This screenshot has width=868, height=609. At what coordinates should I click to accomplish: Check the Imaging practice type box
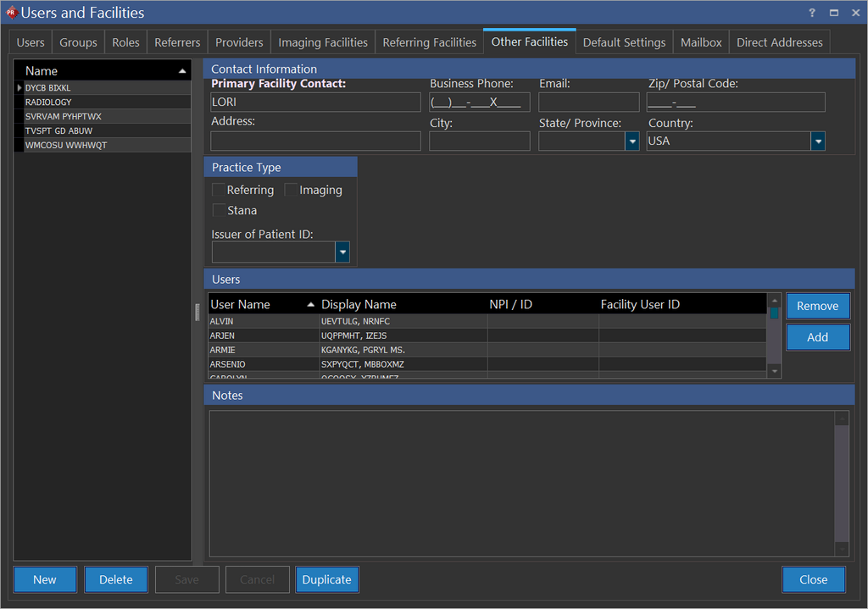[292, 191]
